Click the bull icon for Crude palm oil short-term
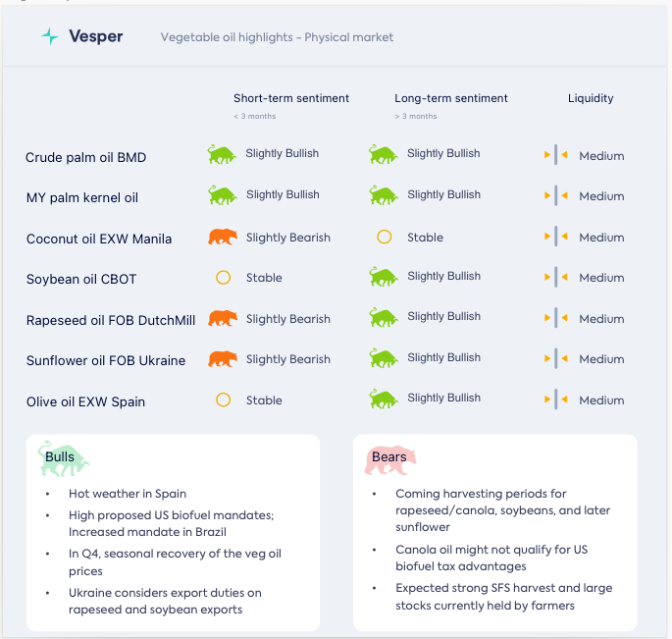 click(x=223, y=154)
